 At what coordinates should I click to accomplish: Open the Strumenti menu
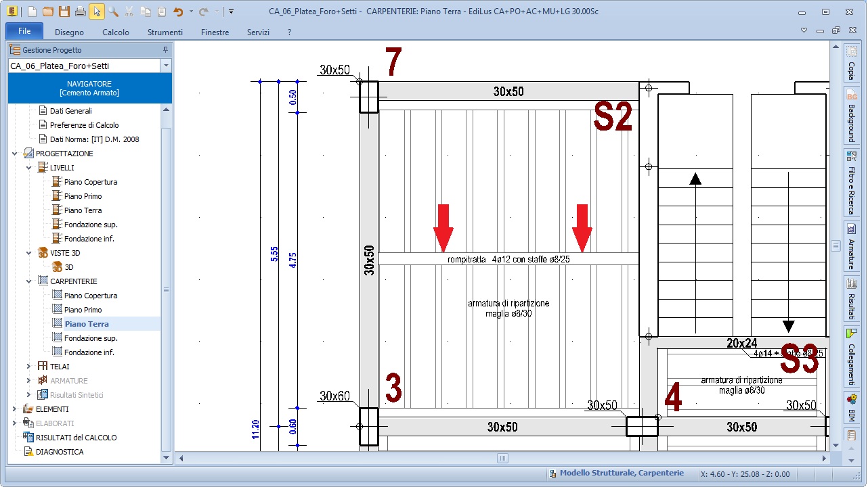coord(165,32)
